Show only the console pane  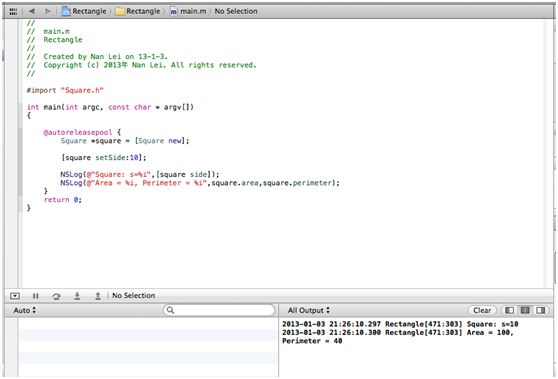click(541, 310)
